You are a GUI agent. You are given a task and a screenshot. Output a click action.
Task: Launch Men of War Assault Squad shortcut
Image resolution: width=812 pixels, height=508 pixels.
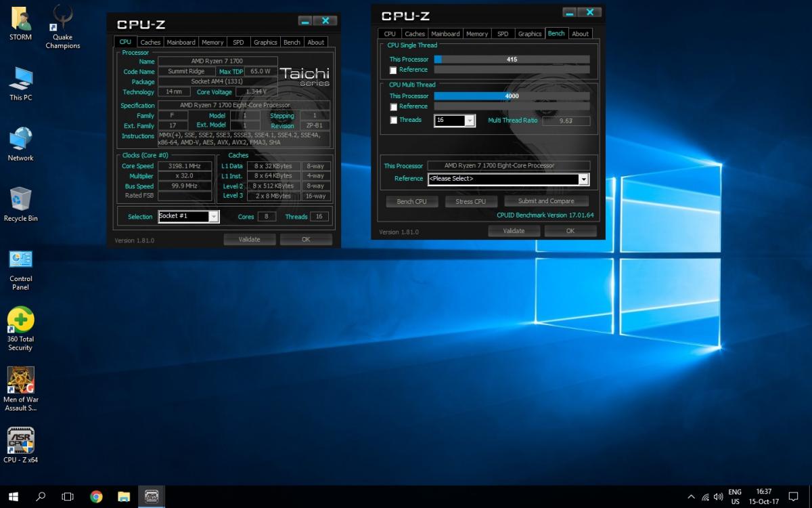pyautogui.click(x=20, y=389)
